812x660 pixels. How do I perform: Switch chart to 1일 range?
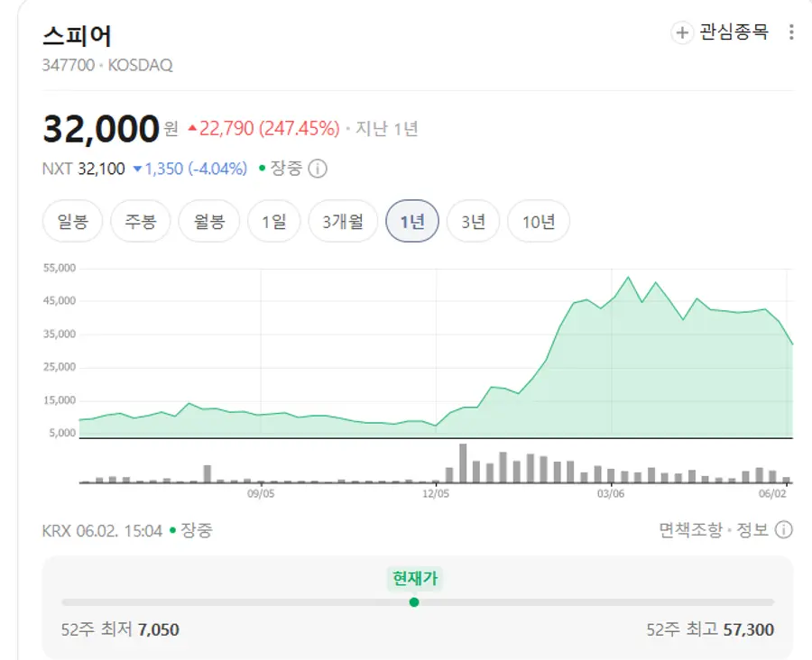274,221
